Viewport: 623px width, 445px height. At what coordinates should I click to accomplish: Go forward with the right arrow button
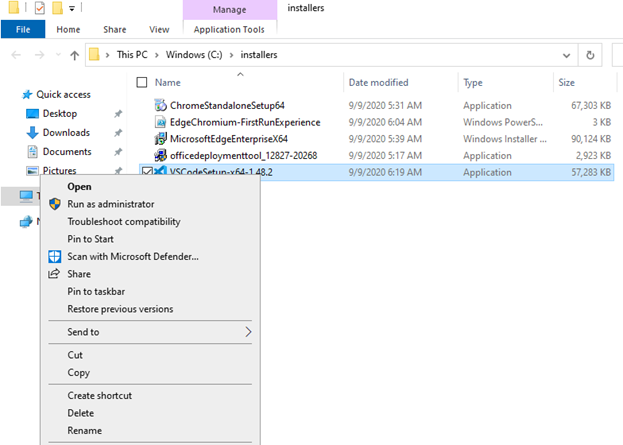coord(39,55)
